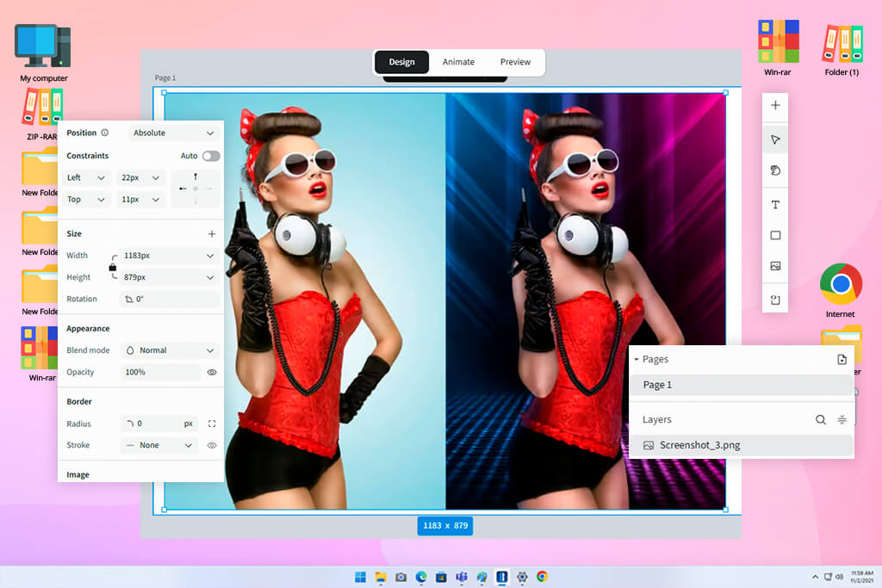This screenshot has height=588, width=882.
Task: Click the constraints alignment diagram widget
Action: pos(196,189)
